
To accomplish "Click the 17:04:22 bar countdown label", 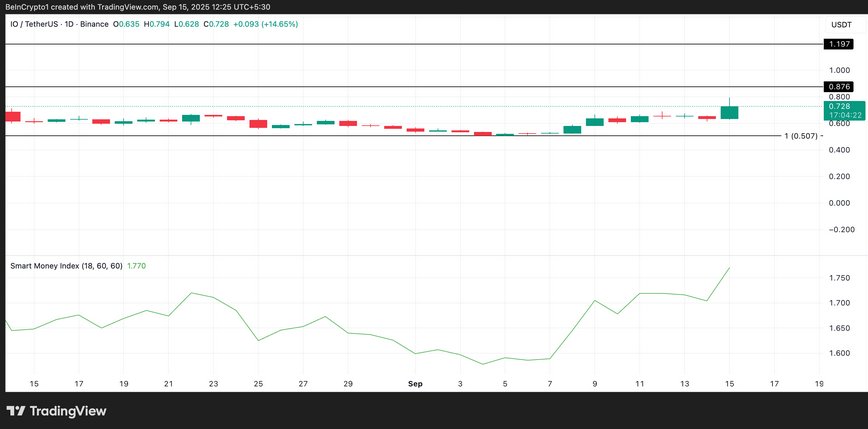I will click(x=838, y=116).
